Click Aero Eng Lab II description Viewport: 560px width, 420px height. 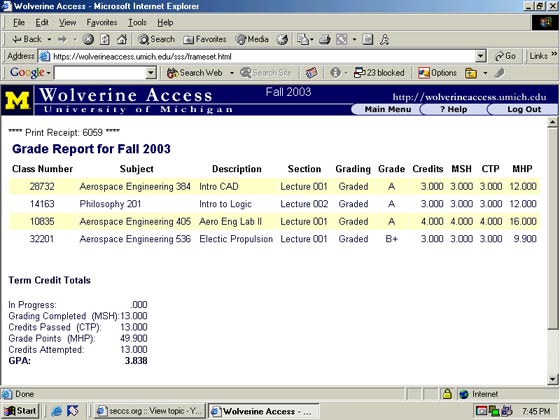click(x=230, y=221)
